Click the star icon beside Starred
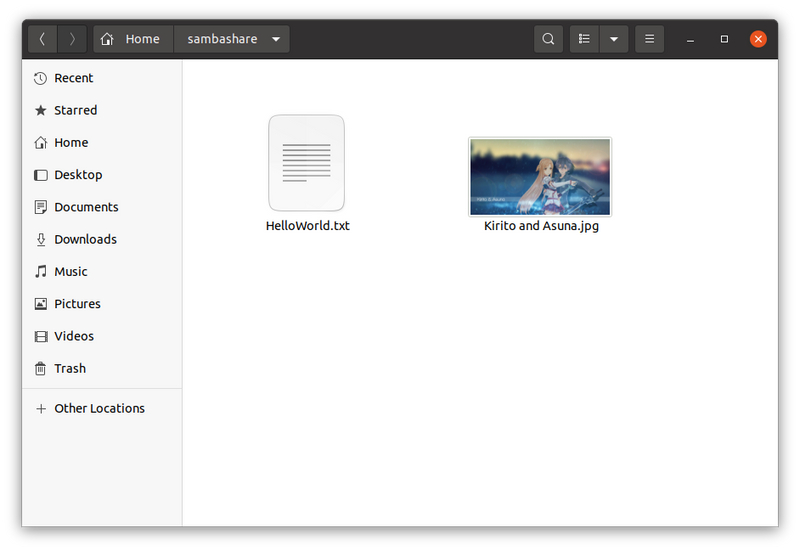The height and width of the screenshot is (551, 800). point(40,110)
